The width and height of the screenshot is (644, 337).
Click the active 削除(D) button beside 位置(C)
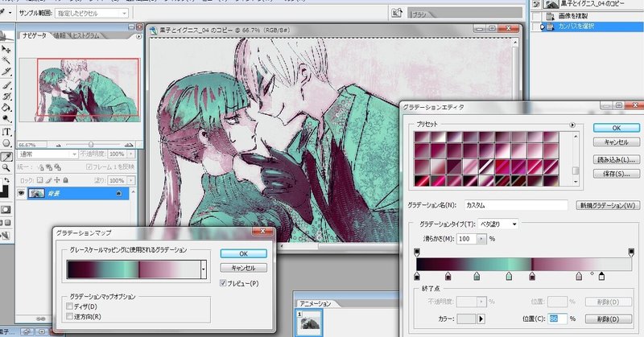(609, 319)
